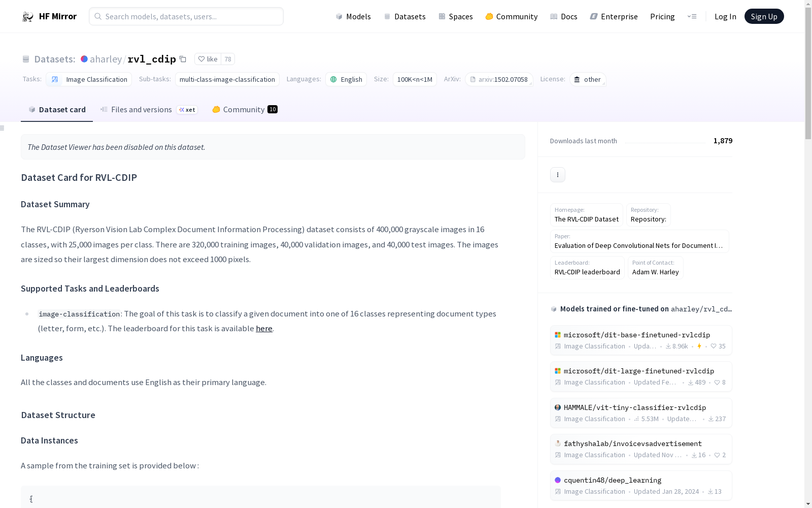
Task: Click the like count 78
Action: pyautogui.click(x=228, y=59)
